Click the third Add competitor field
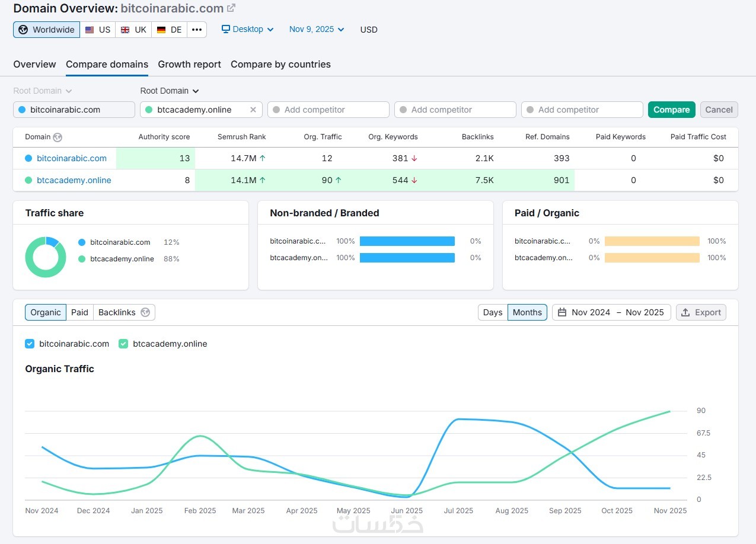 pos(328,110)
